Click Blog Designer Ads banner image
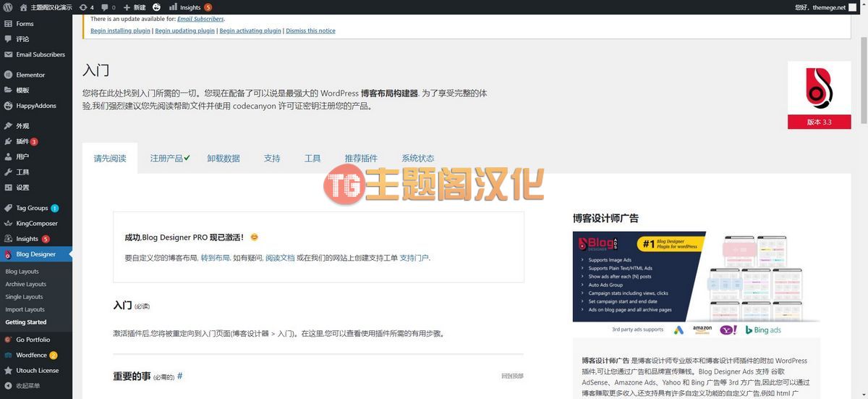The image size is (868, 399). 697,285
